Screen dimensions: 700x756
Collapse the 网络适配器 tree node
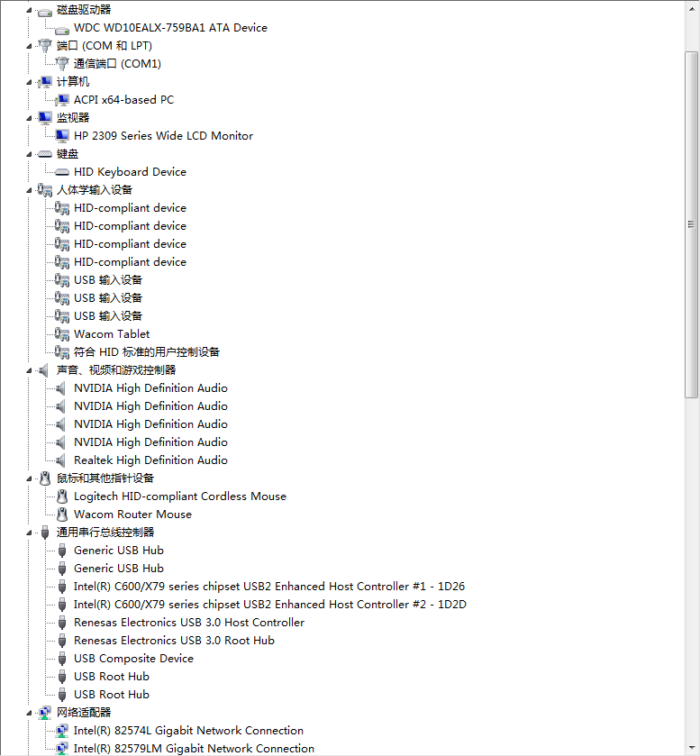pyautogui.click(x=29, y=713)
